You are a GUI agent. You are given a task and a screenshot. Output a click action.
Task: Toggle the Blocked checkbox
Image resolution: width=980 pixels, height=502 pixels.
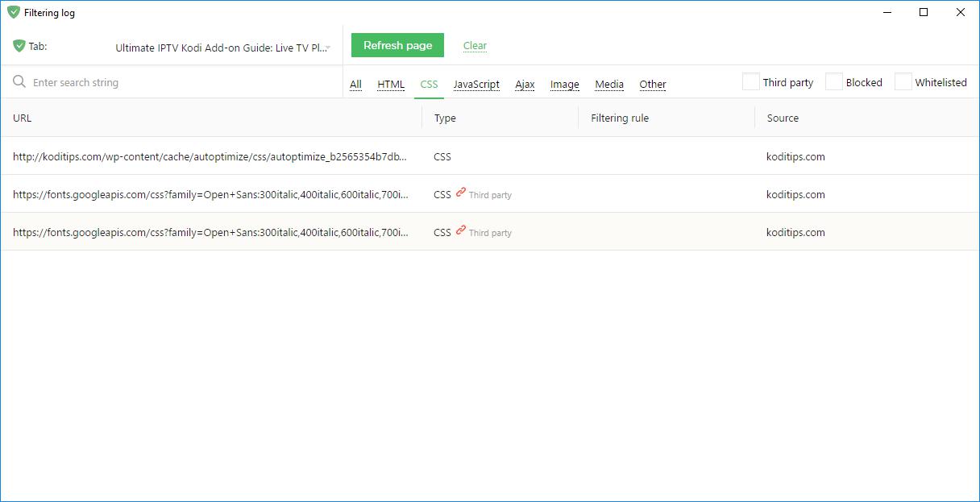pyautogui.click(x=834, y=82)
